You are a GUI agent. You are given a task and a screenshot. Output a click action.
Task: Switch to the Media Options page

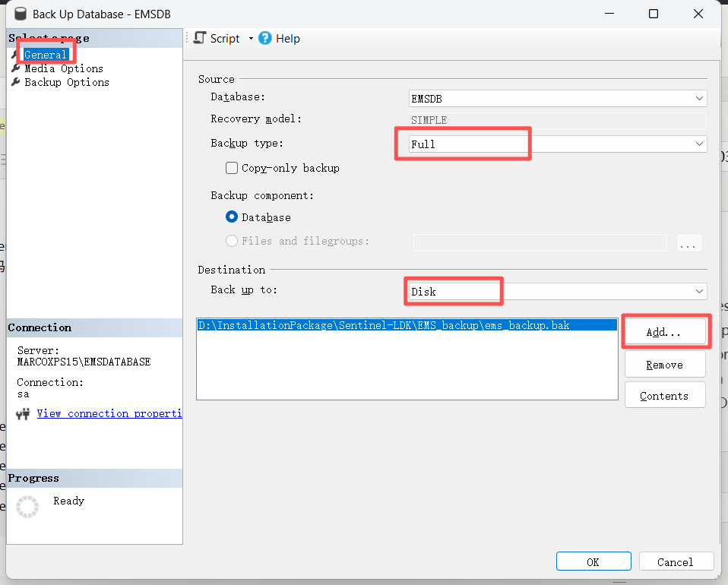[x=64, y=68]
